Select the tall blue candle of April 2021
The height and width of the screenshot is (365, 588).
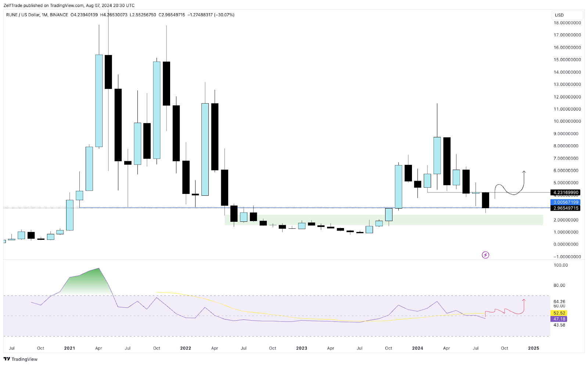[x=99, y=101]
